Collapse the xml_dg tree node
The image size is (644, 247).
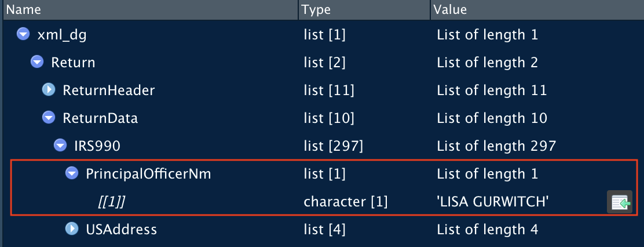click(23, 35)
